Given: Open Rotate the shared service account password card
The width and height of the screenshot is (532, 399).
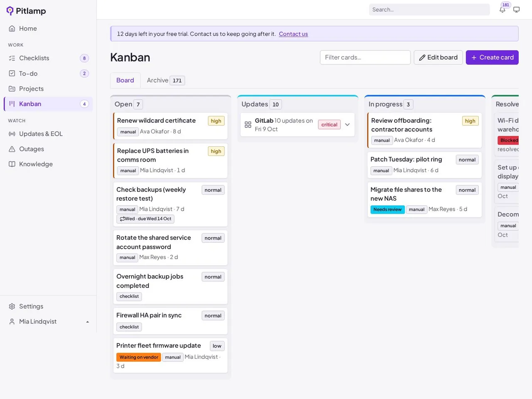Looking at the screenshot, I should pyautogui.click(x=170, y=248).
